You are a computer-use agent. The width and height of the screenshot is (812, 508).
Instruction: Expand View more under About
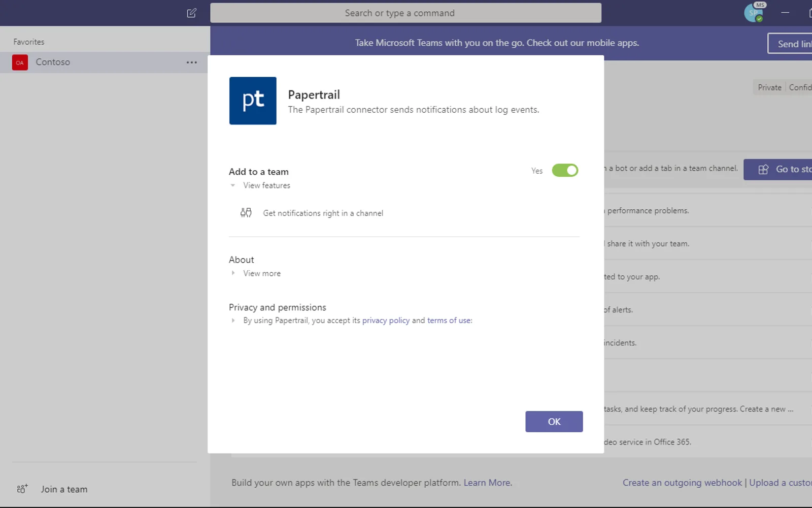(x=233, y=273)
